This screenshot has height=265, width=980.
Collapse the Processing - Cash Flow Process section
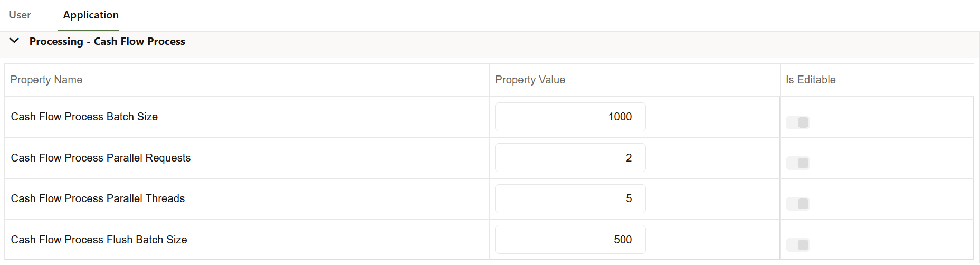[15, 41]
